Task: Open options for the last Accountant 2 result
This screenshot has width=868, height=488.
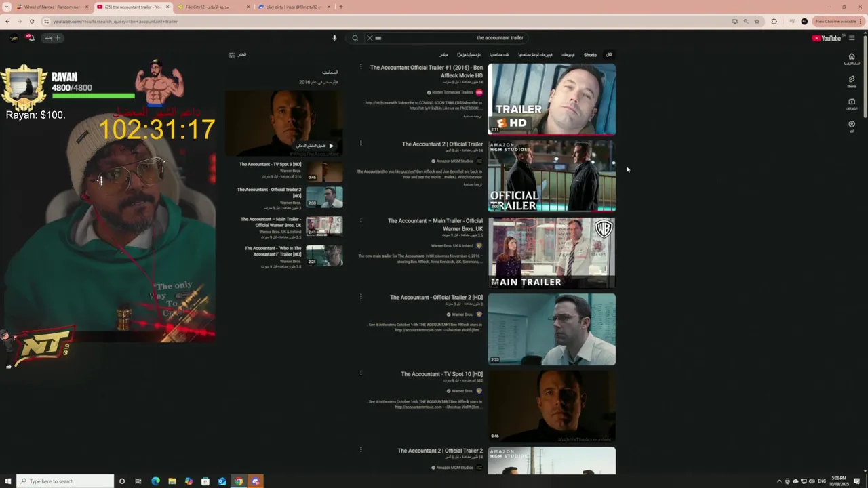Action: 361,450
